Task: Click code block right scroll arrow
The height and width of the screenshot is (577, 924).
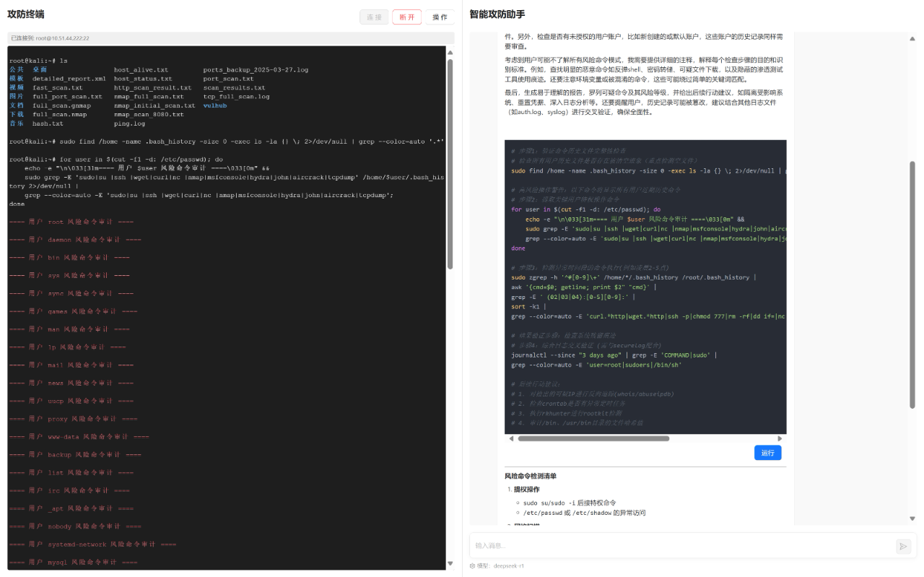Action: click(780, 438)
